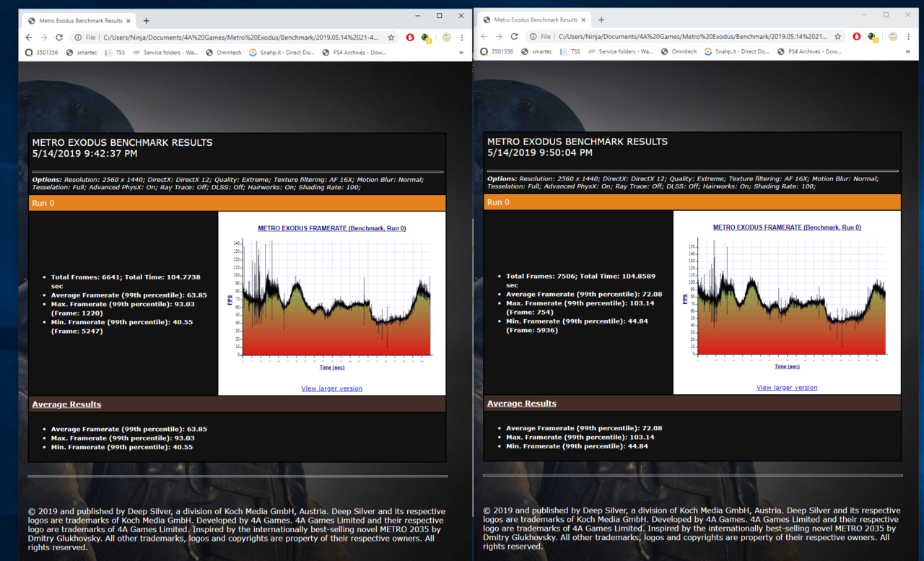
Task: Click Run 0 orange header in right window
Action: (692, 202)
